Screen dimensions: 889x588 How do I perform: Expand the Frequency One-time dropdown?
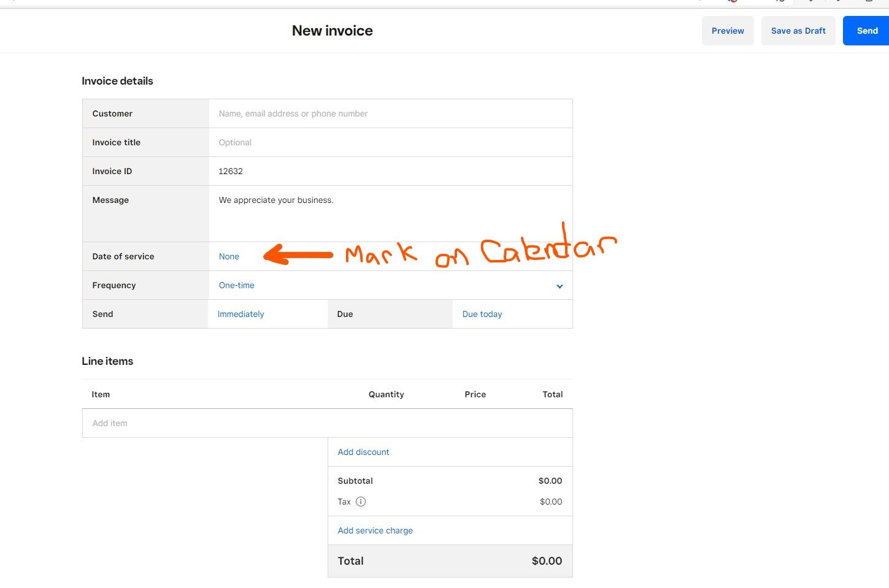coord(236,285)
